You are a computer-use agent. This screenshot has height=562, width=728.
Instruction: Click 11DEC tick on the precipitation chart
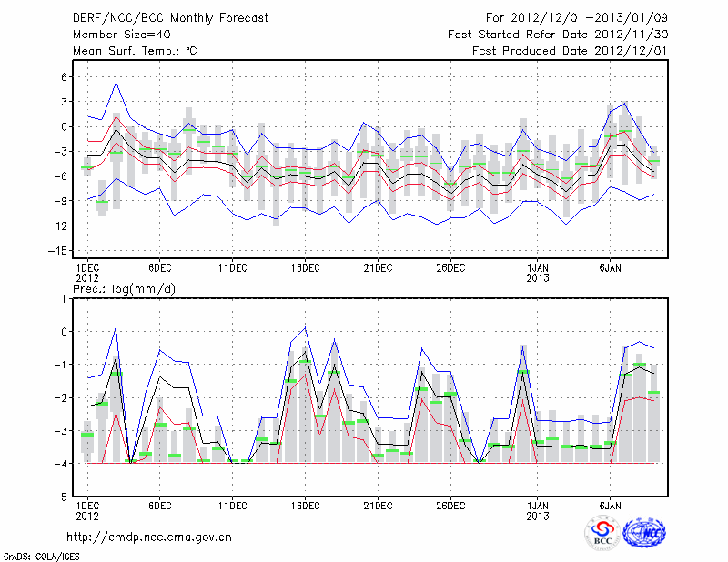pyautogui.click(x=232, y=506)
